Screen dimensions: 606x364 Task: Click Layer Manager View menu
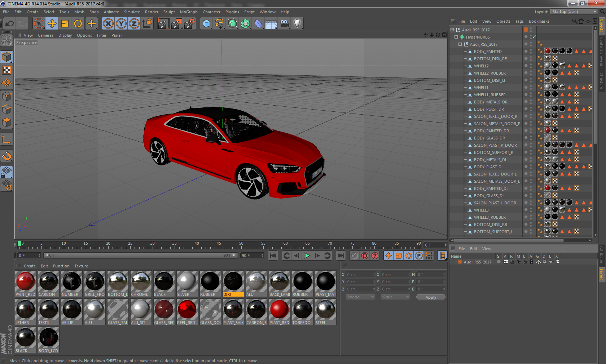tap(487, 249)
